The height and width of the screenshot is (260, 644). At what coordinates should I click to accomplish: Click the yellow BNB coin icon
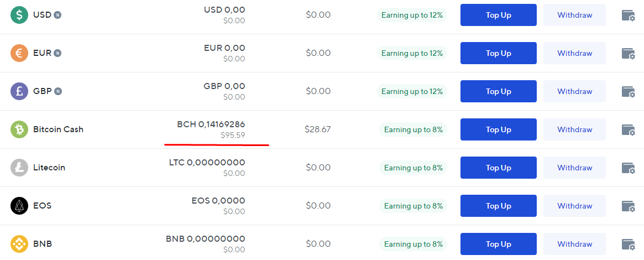tap(19, 244)
